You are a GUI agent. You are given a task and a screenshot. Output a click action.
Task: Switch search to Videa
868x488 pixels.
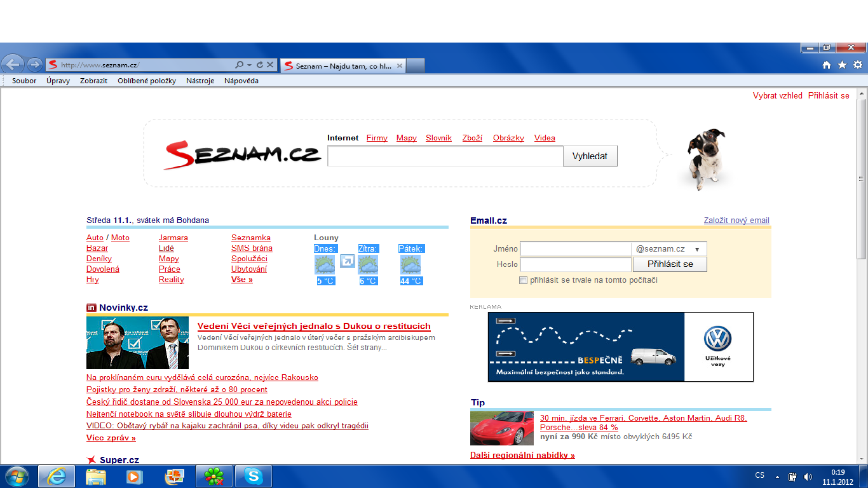[545, 138]
